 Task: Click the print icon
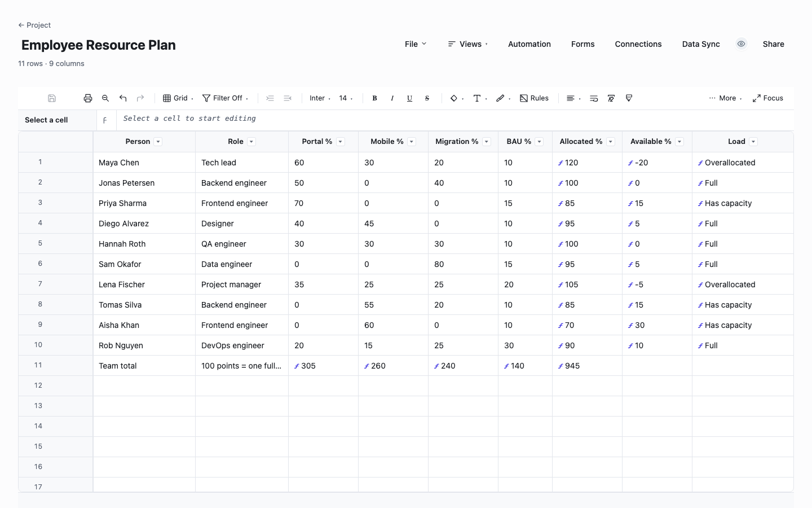88,98
